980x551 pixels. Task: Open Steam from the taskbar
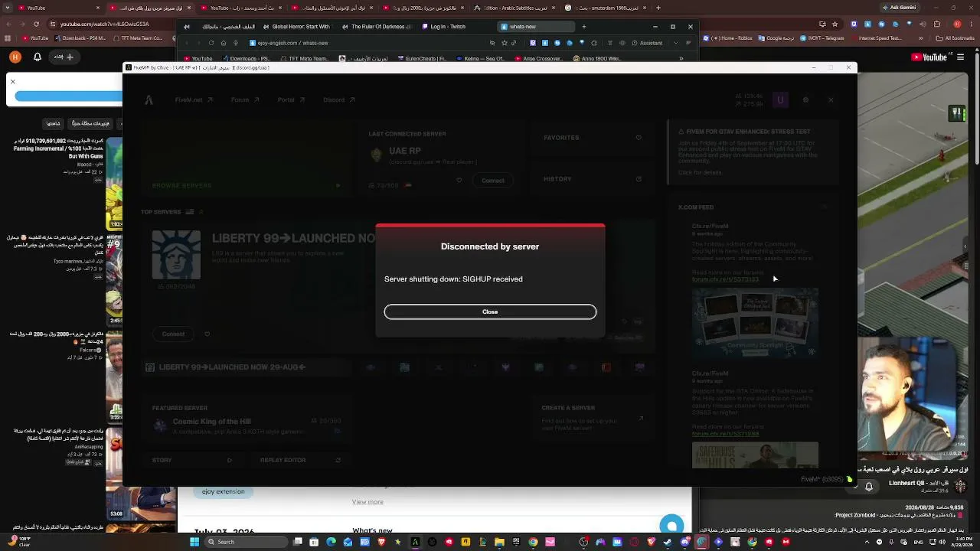click(x=668, y=542)
